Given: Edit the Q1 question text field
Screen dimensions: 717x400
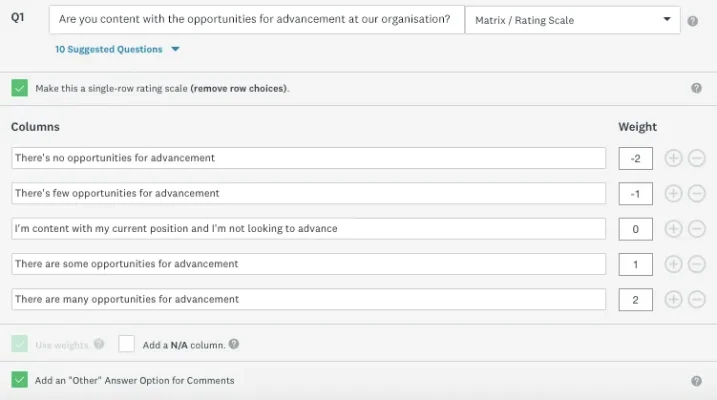Looking at the screenshot, I should pos(257,20).
